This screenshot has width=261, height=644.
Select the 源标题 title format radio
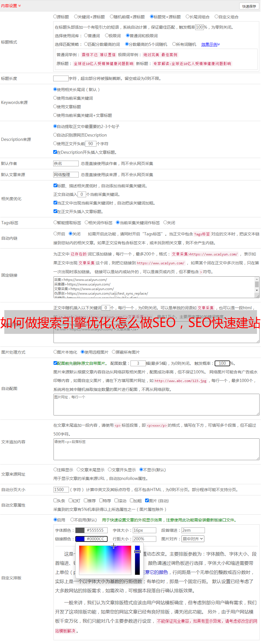(55, 17)
